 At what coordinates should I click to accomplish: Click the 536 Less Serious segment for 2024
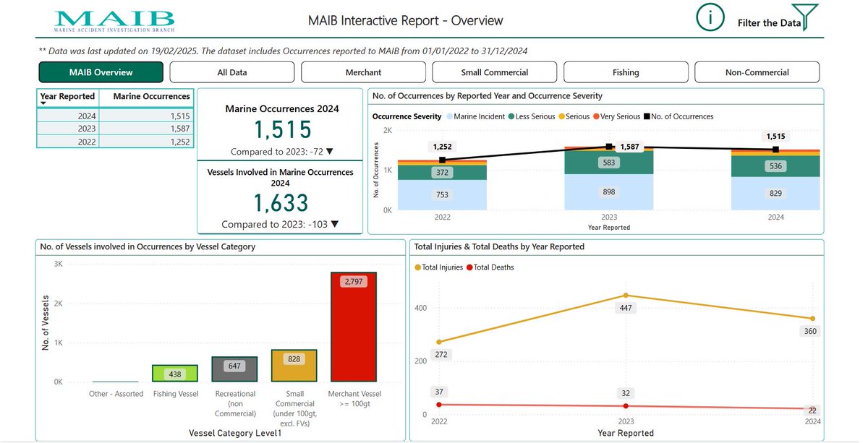pos(775,166)
